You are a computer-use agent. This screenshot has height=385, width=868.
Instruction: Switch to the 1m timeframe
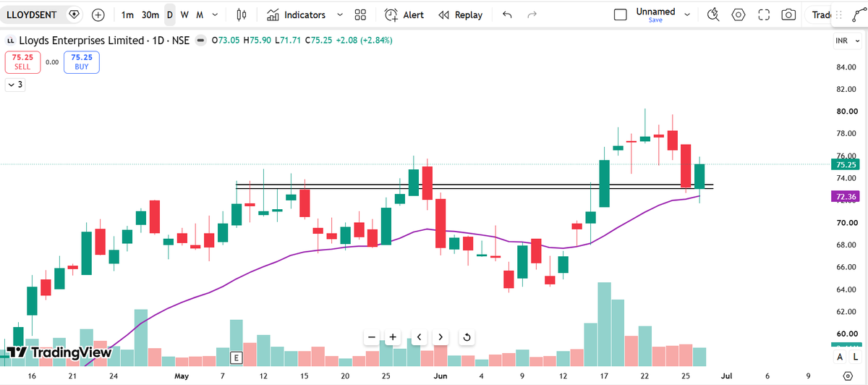click(x=127, y=14)
